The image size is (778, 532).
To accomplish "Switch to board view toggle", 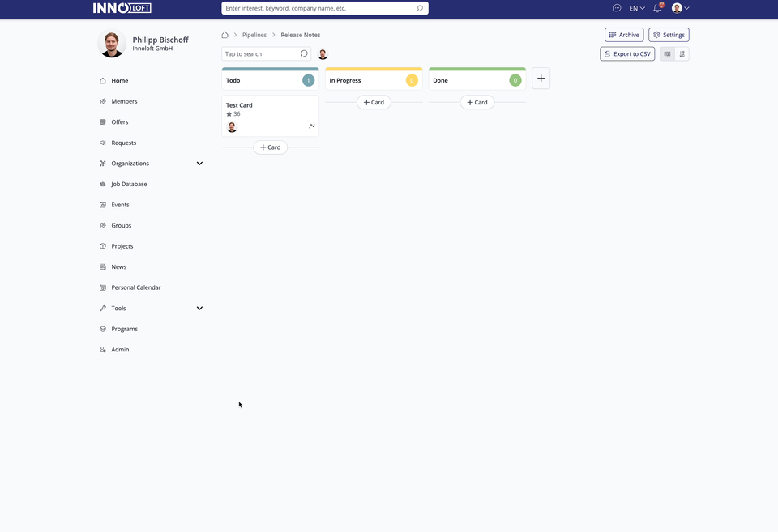I will (667, 54).
